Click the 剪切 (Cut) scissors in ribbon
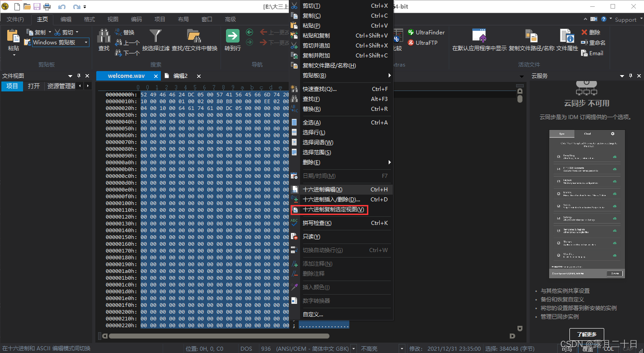 (64, 32)
